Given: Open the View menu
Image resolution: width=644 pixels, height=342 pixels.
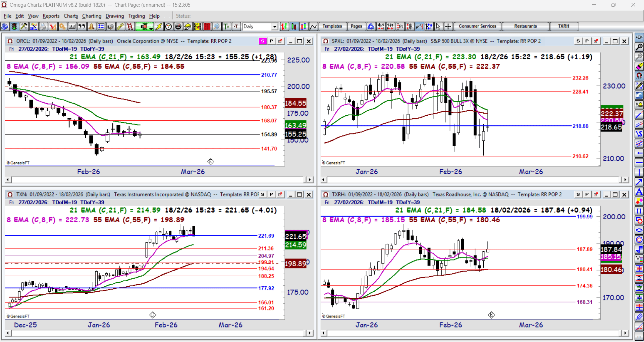Looking at the screenshot, I should point(33,16).
